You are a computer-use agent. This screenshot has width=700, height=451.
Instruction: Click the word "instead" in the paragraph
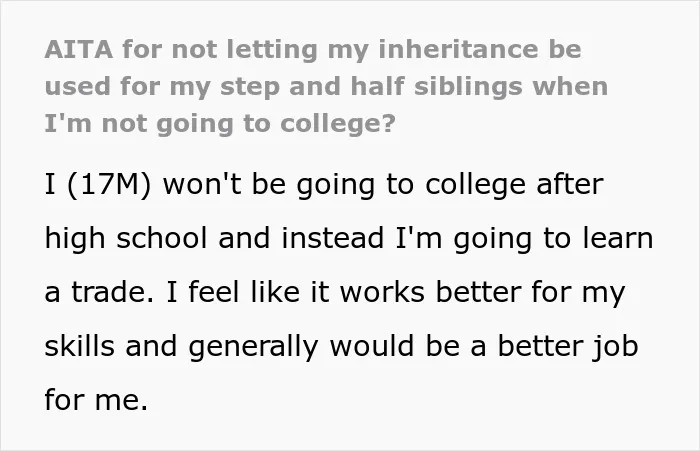(333, 238)
